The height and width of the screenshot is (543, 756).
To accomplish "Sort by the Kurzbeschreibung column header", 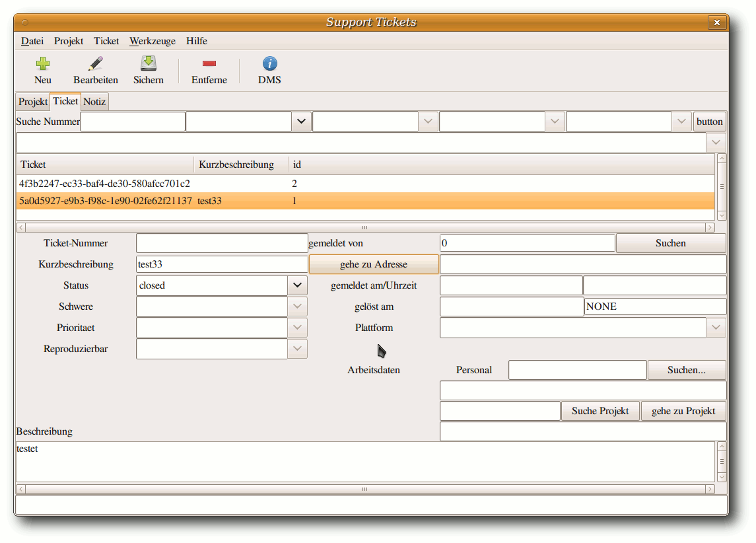I will 240,164.
